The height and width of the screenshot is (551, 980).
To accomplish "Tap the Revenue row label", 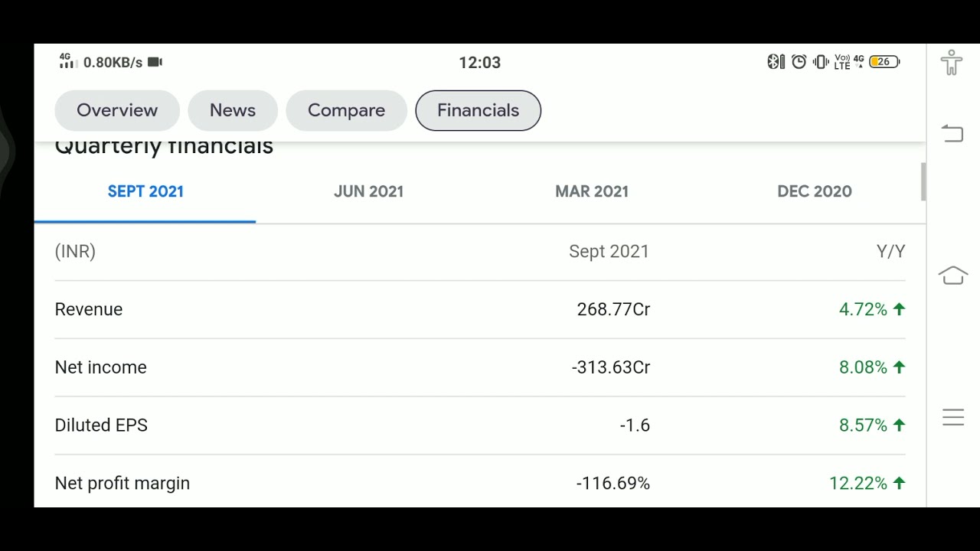I will pos(89,309).
